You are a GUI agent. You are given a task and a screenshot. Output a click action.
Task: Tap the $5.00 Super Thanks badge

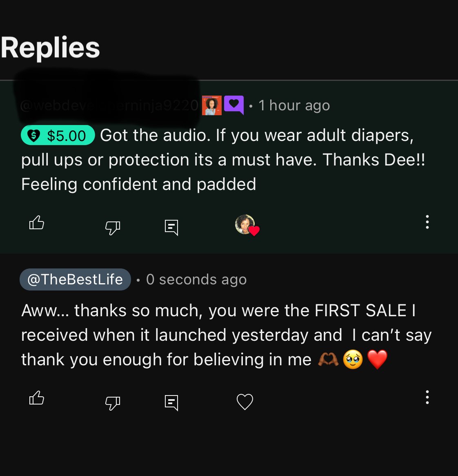point(58,135)
